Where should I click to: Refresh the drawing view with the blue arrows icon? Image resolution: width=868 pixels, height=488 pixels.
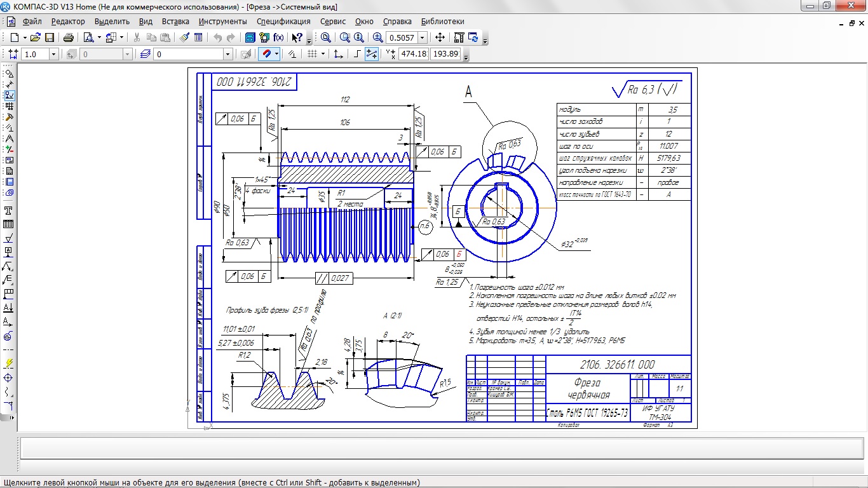tap(473, 37)
